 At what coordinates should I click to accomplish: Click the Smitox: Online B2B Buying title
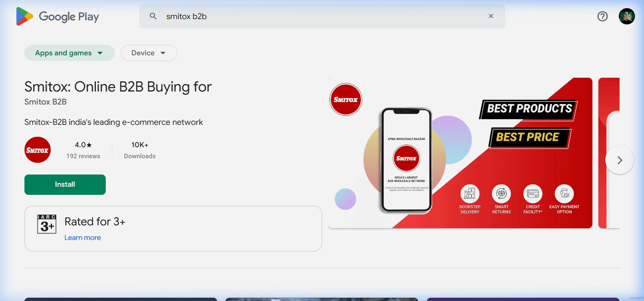[x=118, y=87]
